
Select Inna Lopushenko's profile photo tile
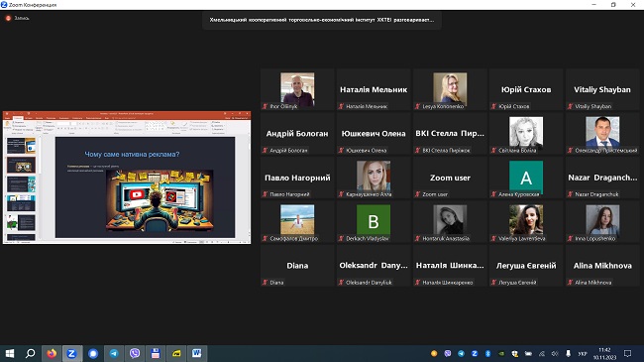pyautogui.click(x=602, y=220)
